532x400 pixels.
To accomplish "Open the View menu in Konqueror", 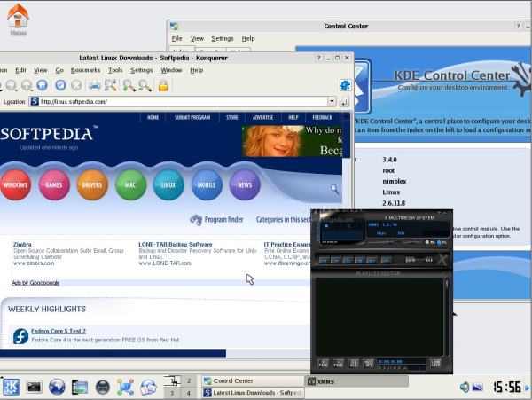I will pos(41,70).
